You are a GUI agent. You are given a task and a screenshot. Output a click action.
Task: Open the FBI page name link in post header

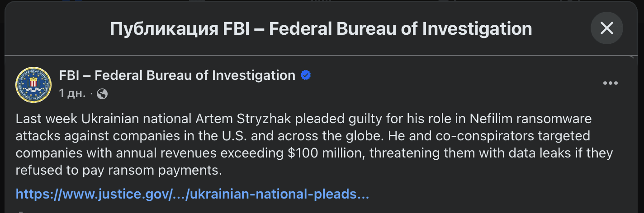177,75
